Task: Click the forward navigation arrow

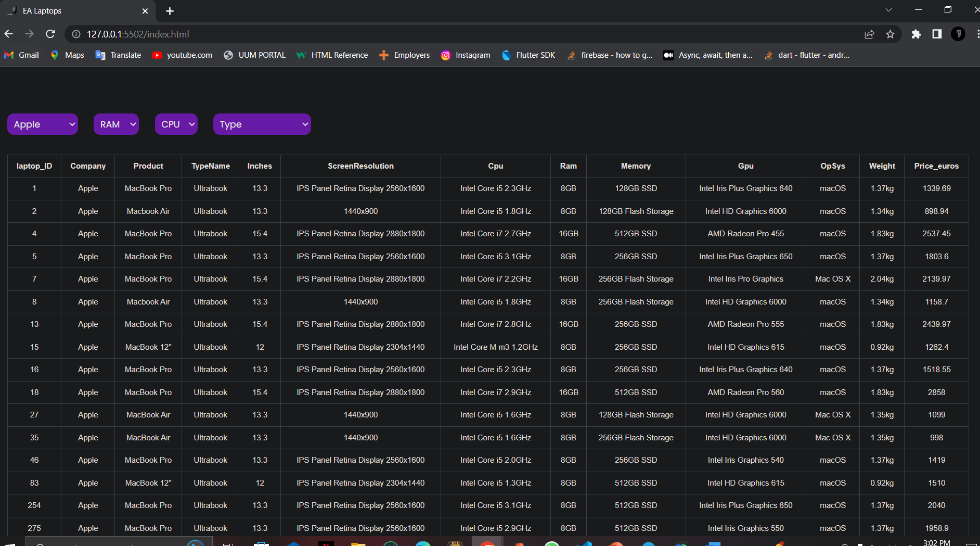Action: [x=29, y=34]
